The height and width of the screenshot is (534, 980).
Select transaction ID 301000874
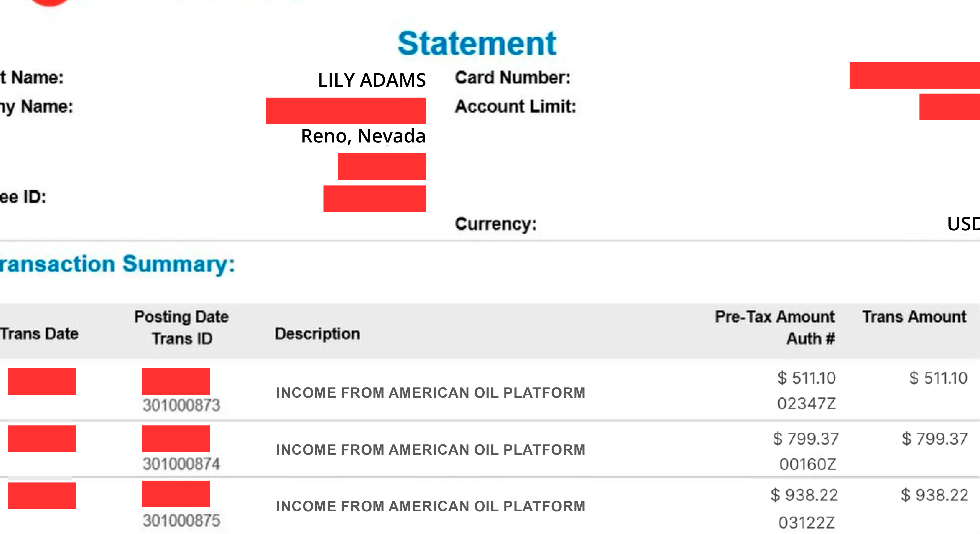pyautogui.click(x=182, y=464)
